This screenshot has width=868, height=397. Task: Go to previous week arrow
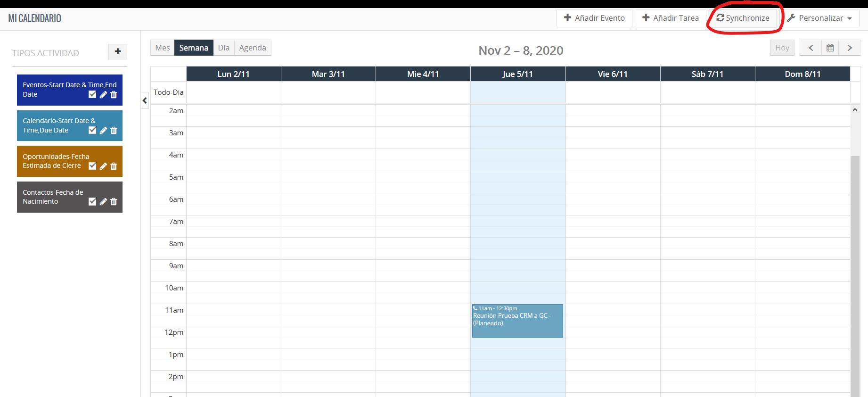(x=811, y=48)
